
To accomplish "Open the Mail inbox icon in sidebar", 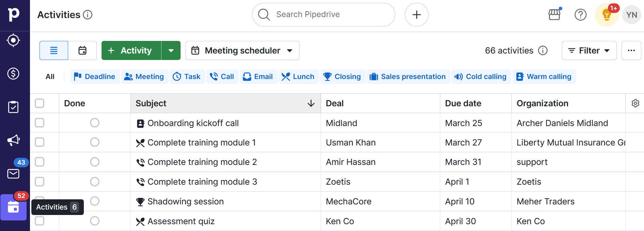I will point(13,174).
